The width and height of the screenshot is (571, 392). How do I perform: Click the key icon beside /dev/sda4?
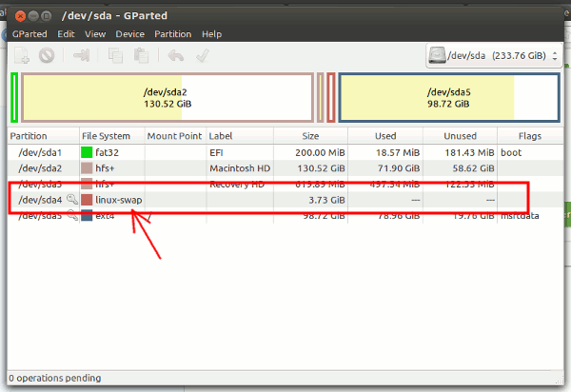[72, 200]
